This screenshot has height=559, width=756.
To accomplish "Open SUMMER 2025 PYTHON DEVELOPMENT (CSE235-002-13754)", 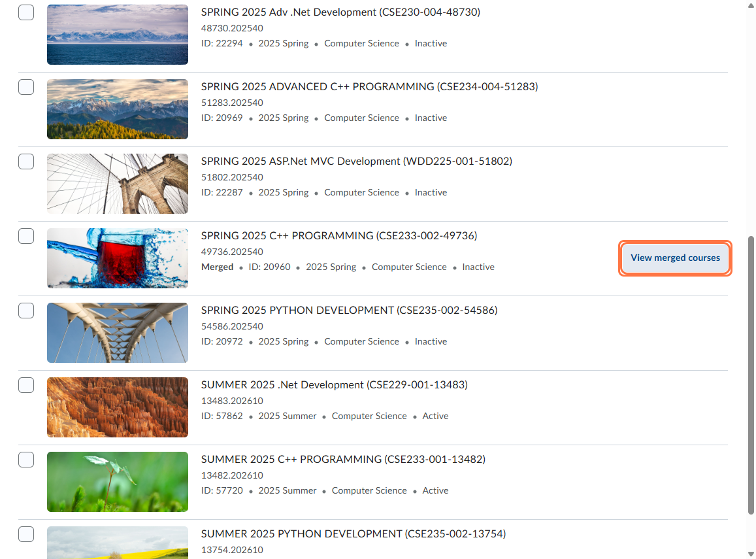I will 353,534.
